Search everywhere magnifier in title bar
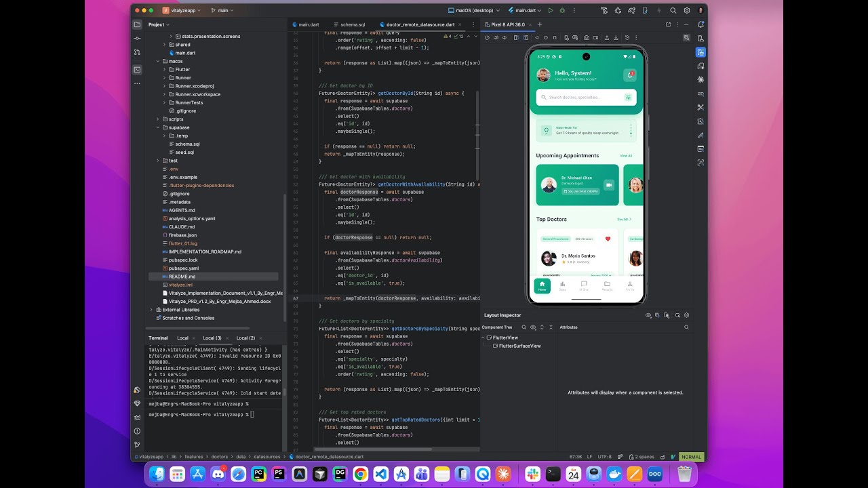The image size is (868, 488). tap(673, 11)
